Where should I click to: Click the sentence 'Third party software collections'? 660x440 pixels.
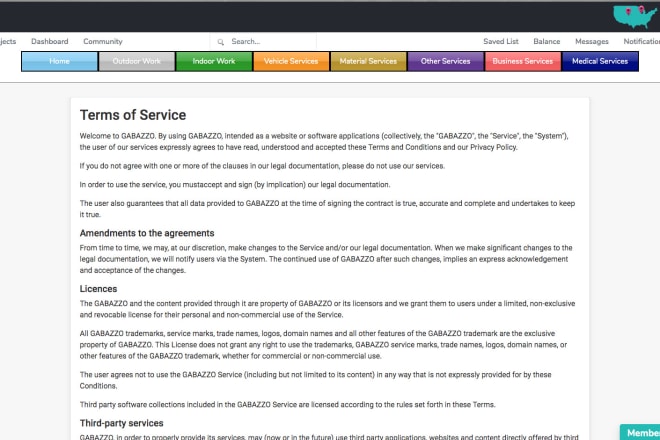coord(287,405)
